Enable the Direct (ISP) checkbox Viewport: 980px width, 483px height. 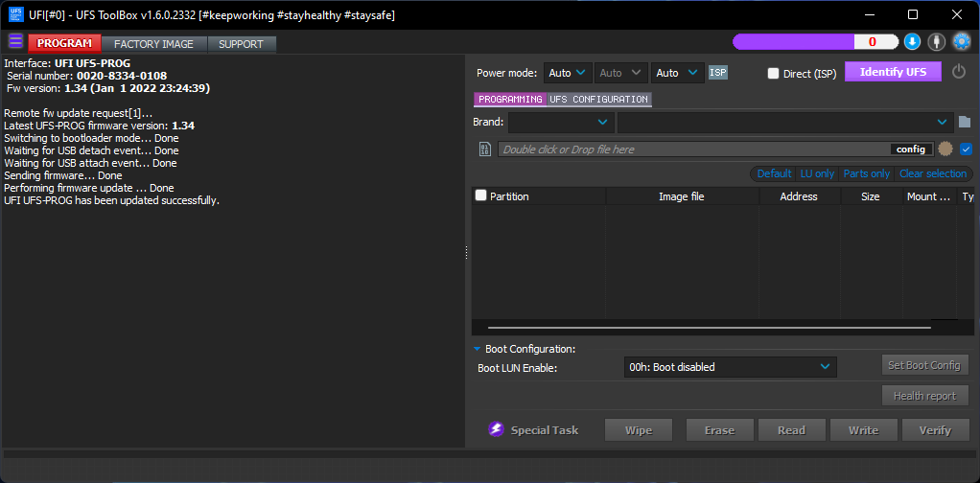(x=773, y=73)
